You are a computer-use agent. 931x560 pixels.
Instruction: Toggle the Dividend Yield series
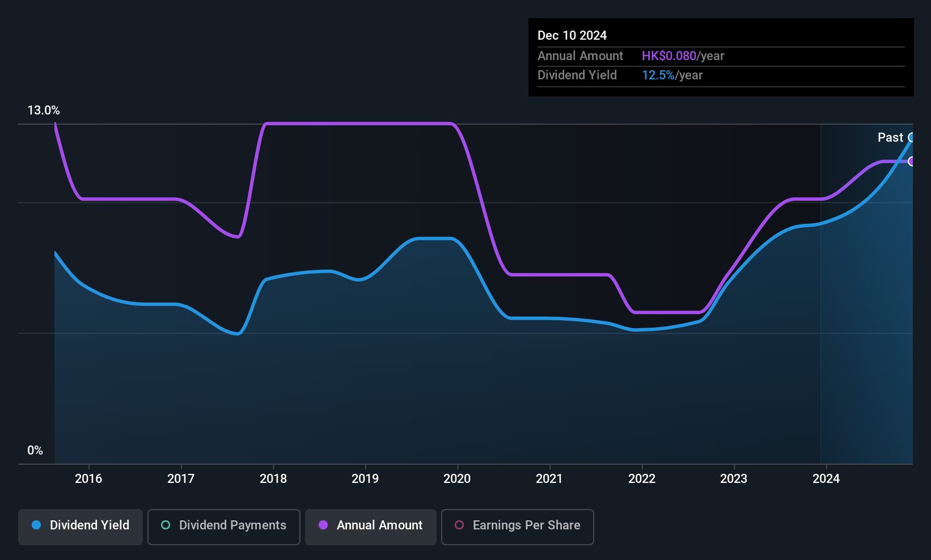coord(81,527)
